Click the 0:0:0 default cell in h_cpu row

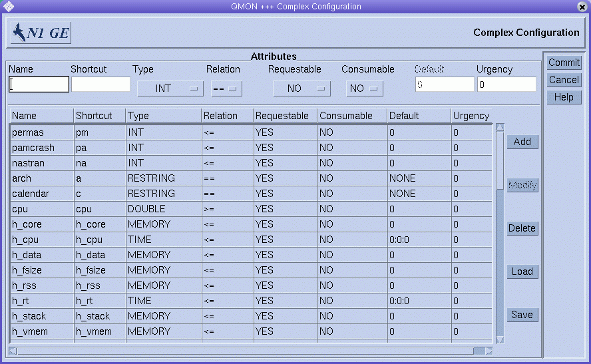(419, 240)
